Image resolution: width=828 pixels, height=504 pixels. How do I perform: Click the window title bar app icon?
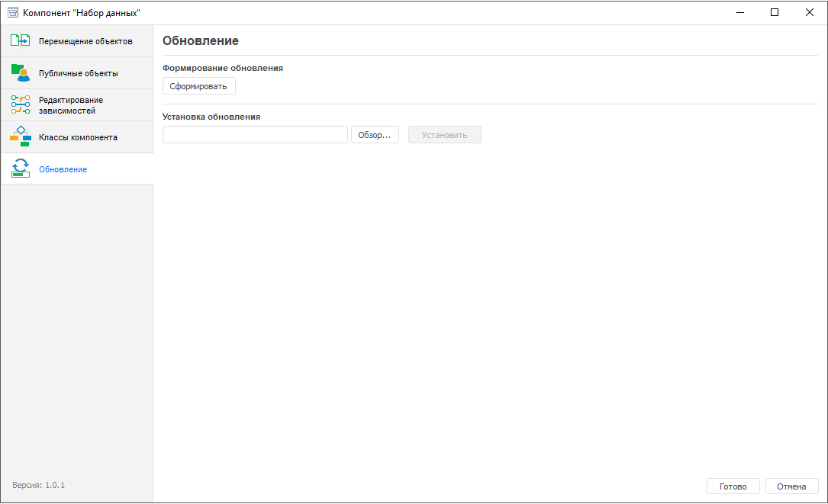click(13, 13)
